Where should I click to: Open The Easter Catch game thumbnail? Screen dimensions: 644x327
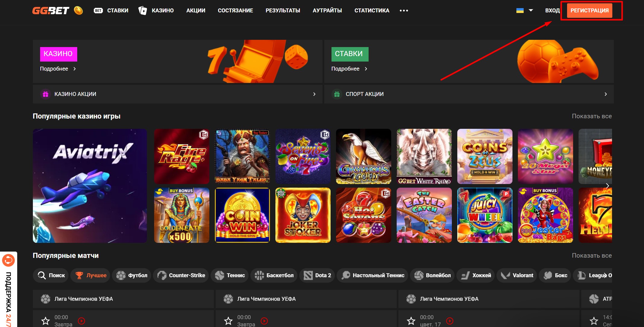click(x=424, y=215)
